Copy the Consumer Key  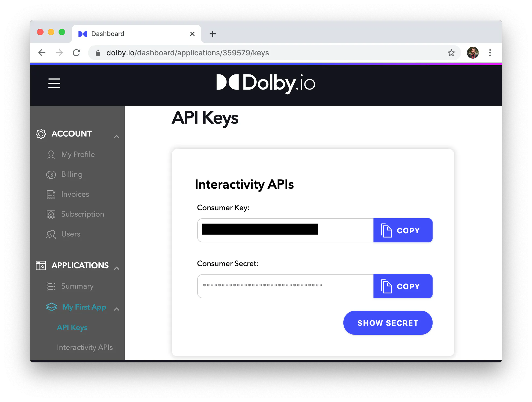tap(403, 230)
